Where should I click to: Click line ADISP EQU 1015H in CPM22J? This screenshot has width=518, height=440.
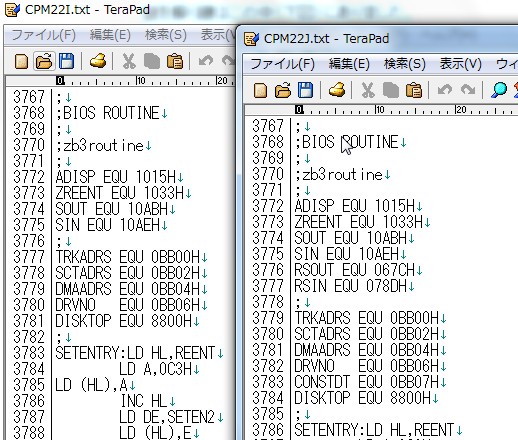(355, 206)
